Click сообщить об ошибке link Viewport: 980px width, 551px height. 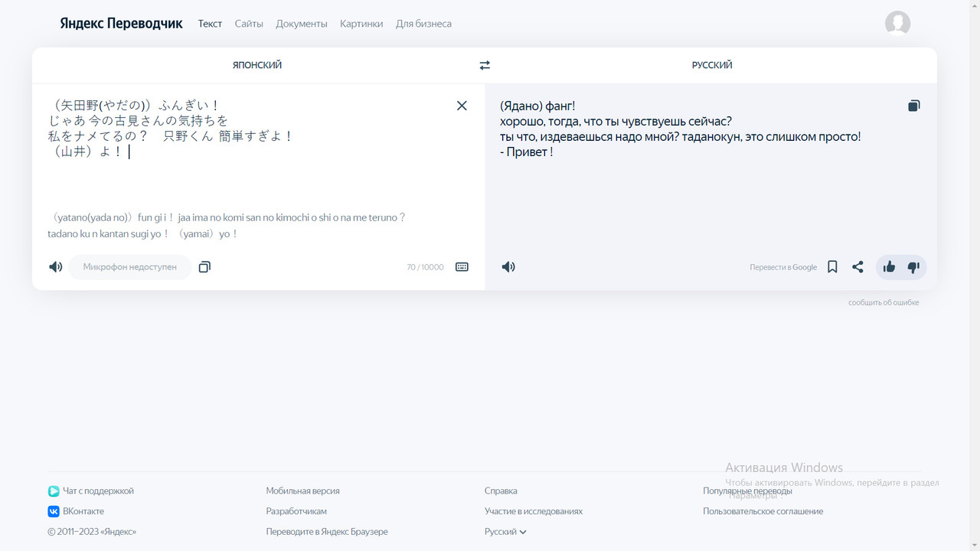(884, 302)
